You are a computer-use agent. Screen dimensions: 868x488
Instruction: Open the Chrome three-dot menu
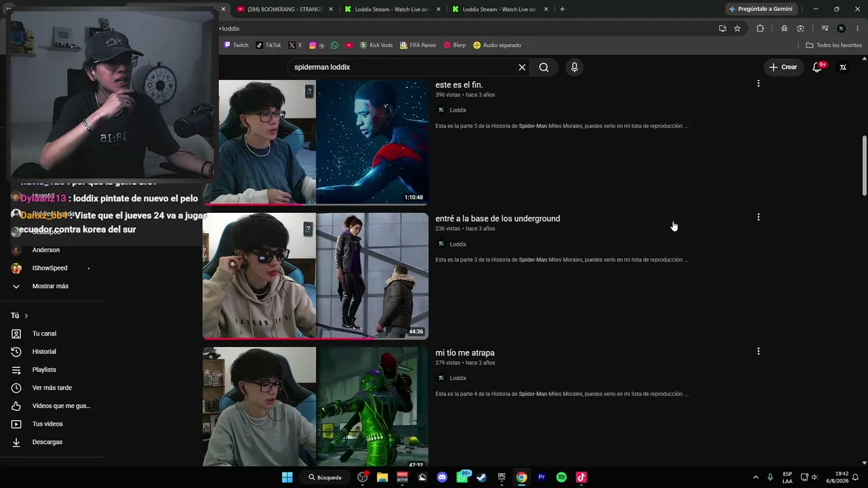tap(858, 28)
